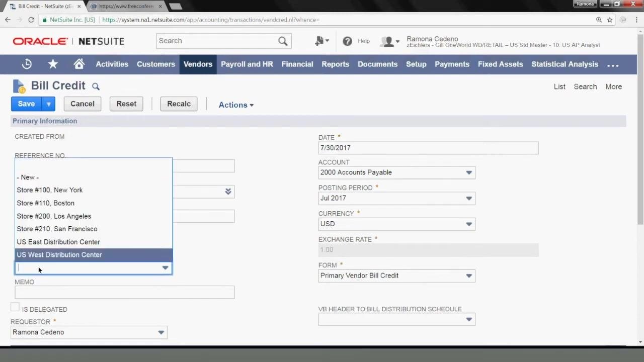Choose Store #200, Los Angeles

[94, 216]
